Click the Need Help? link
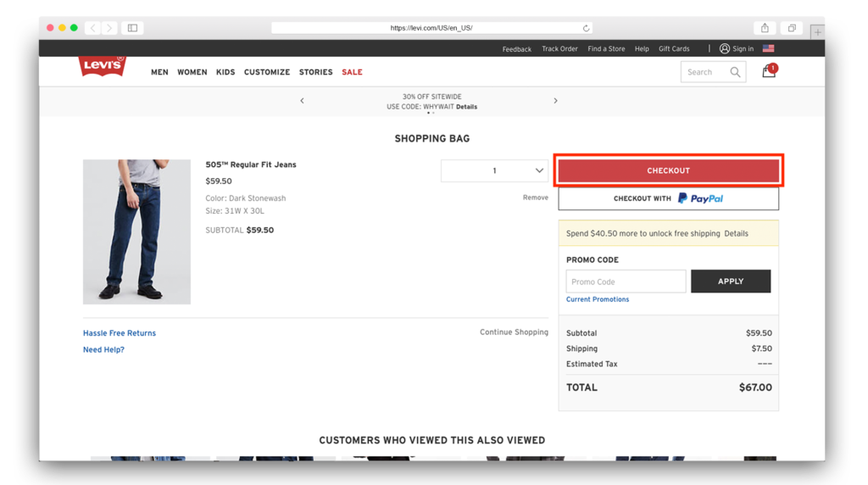This screenshot has height=485, width=868. point(103,350)
